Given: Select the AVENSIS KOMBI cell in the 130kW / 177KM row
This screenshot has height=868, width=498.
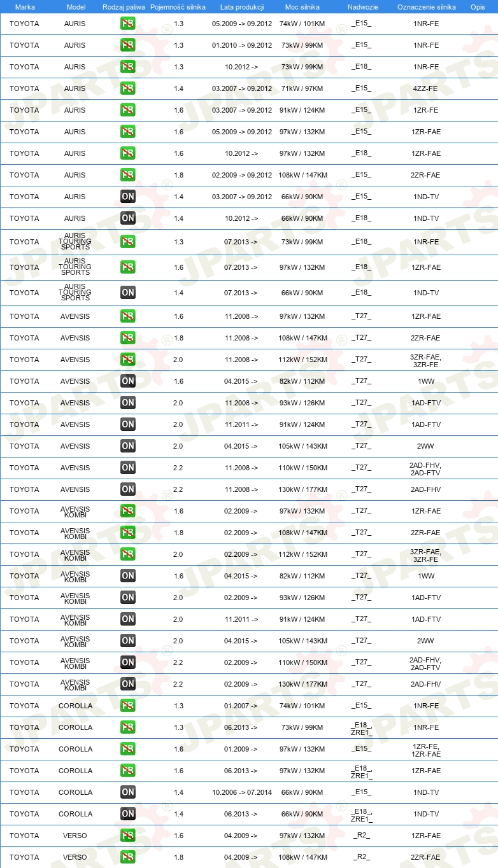Looking at the screenshot, I should [x=75, y=684].
